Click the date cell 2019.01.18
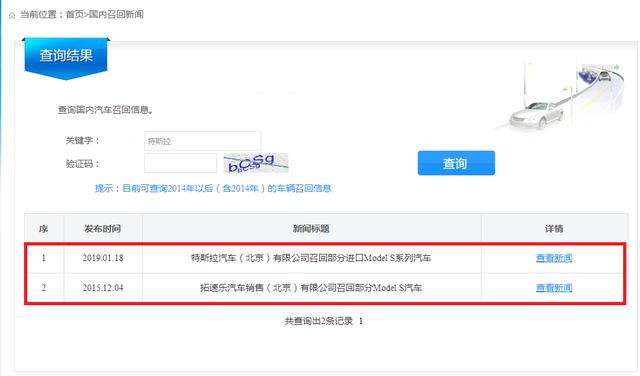The height and width of the screenshot is (376, 640). (103, 258)
